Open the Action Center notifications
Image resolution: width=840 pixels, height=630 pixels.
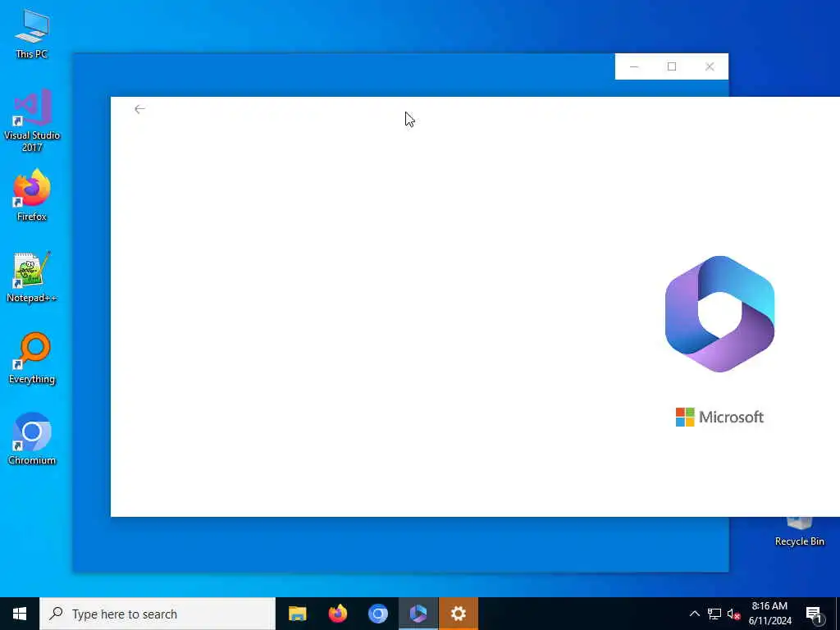815,614
